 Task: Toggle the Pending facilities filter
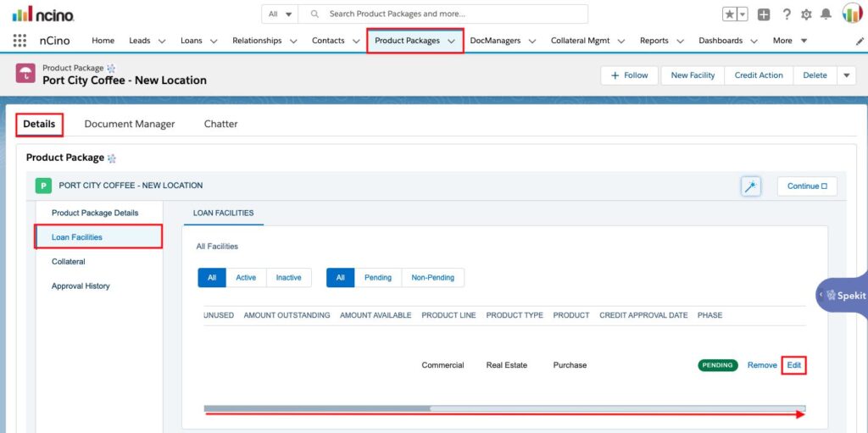[x=378, y=277]
